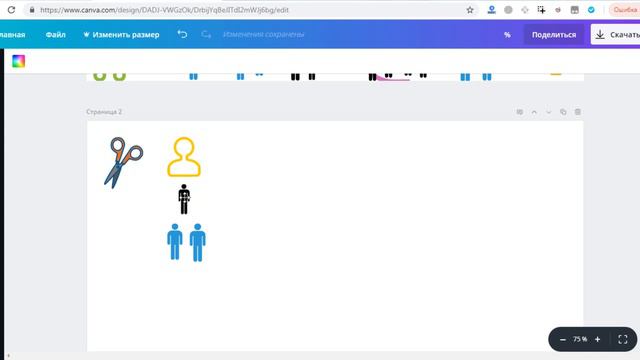Open the Файл menu

(56, 35)
